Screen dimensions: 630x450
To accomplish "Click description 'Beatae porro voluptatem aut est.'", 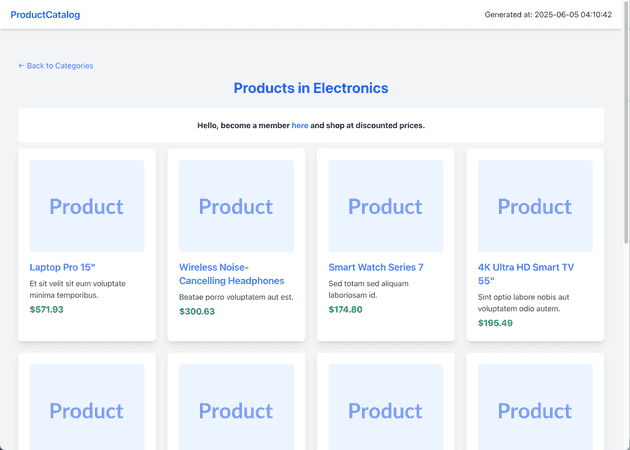I will click(x=236, y=297).
